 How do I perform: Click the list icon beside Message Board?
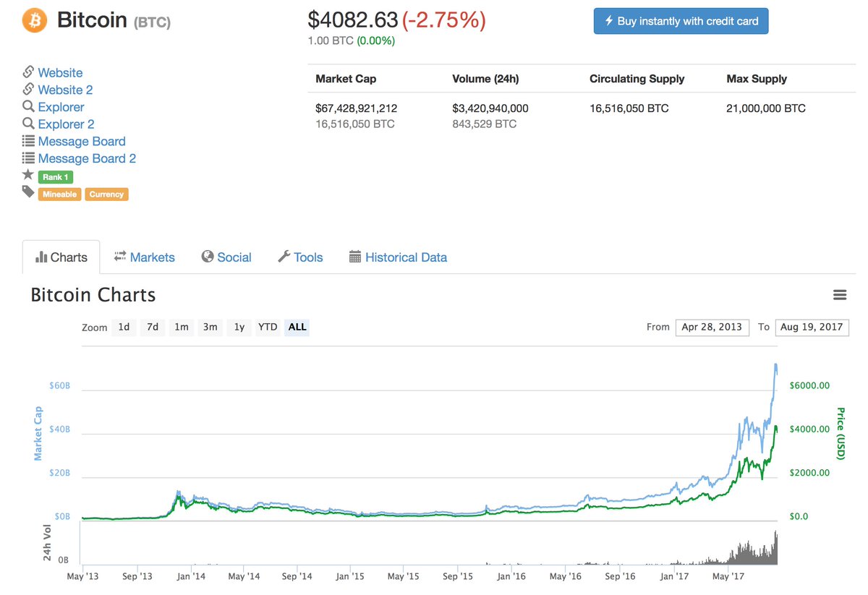pyautogui.click(x=28, y=141)
